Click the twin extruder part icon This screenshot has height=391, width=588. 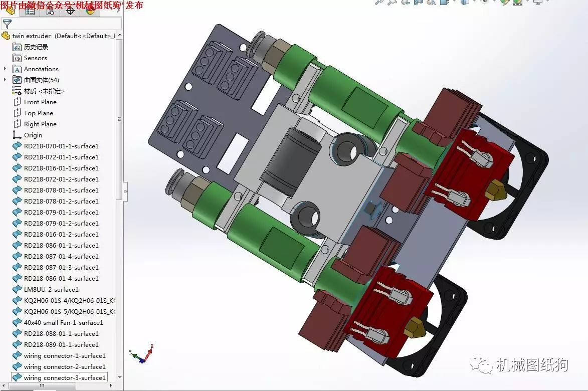point(6,36)
